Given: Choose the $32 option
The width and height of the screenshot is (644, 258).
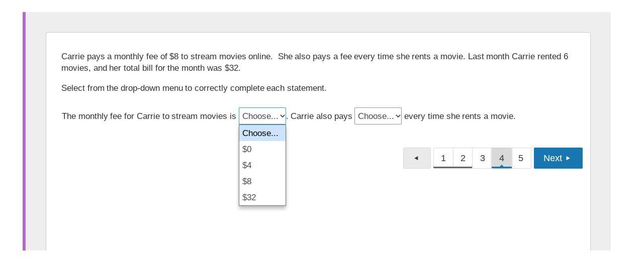Looking at the screenshot, I should tap(249, 197).
